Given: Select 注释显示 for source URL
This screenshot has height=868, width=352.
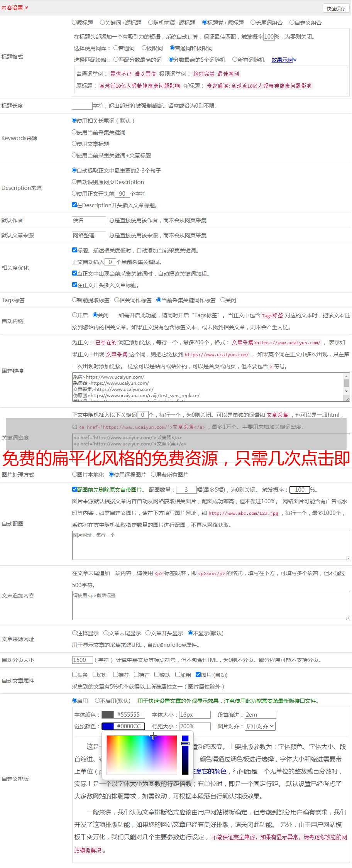Looking at the screenshot, I should coord(74,633).
